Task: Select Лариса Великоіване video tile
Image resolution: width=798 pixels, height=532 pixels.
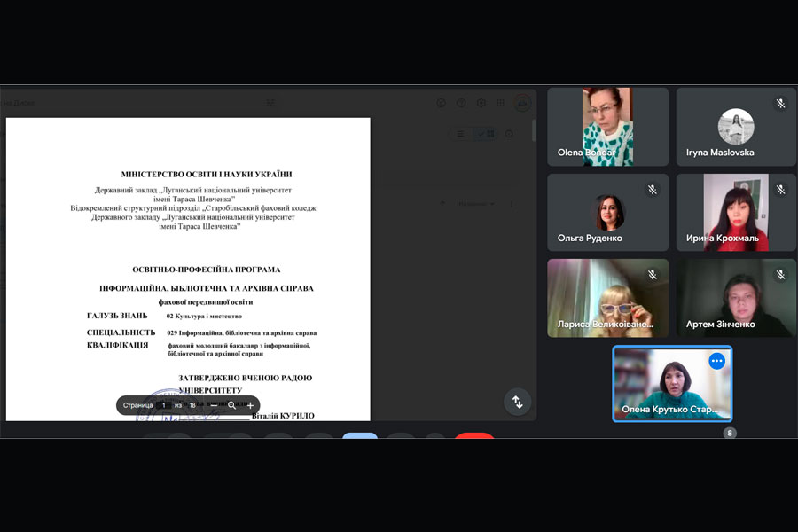Action: click(x=607, y=298)
